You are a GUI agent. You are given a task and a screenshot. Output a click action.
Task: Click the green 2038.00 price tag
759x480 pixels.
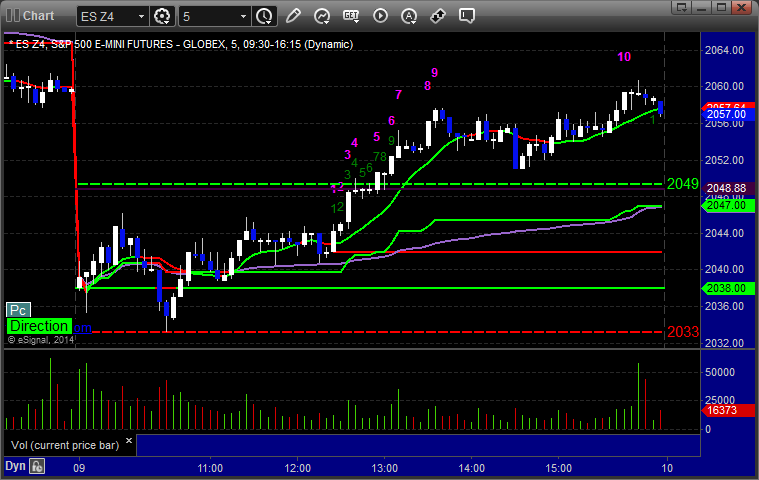[x=728, y=288]
